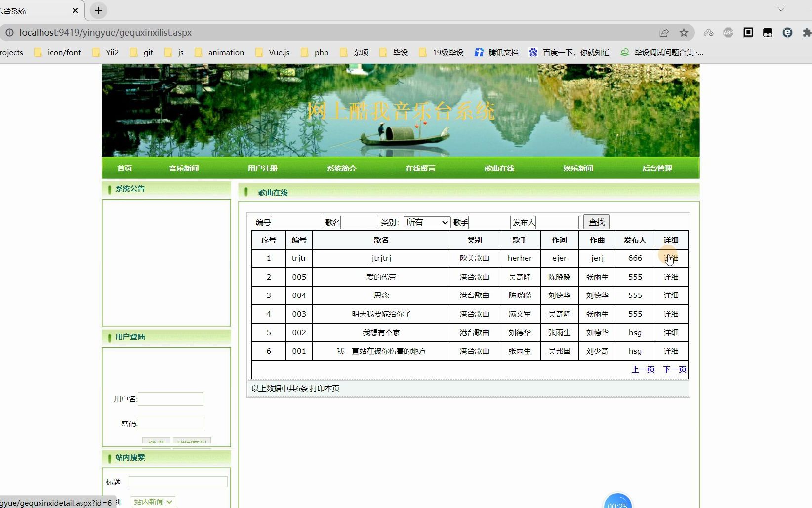The width and height of the screenshot is (812, 508).
Task: Click the 用户名 login input field
Action: 170,399
